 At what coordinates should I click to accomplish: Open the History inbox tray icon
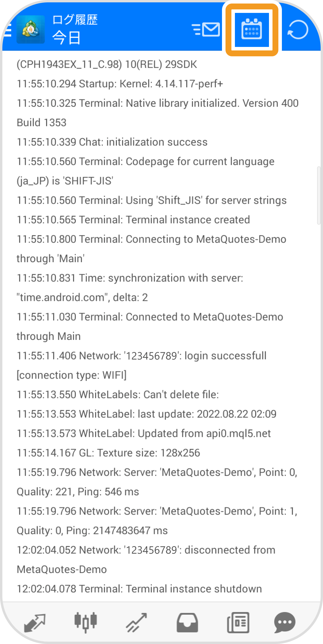pyautogui.click(x=187, y=623)
